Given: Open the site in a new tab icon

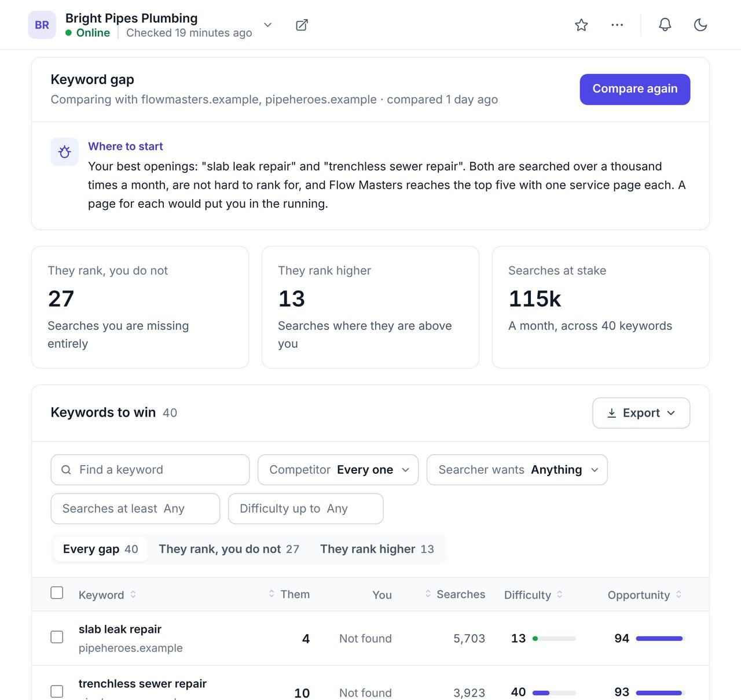Looking at the screenshot, I should pos(302,25).
